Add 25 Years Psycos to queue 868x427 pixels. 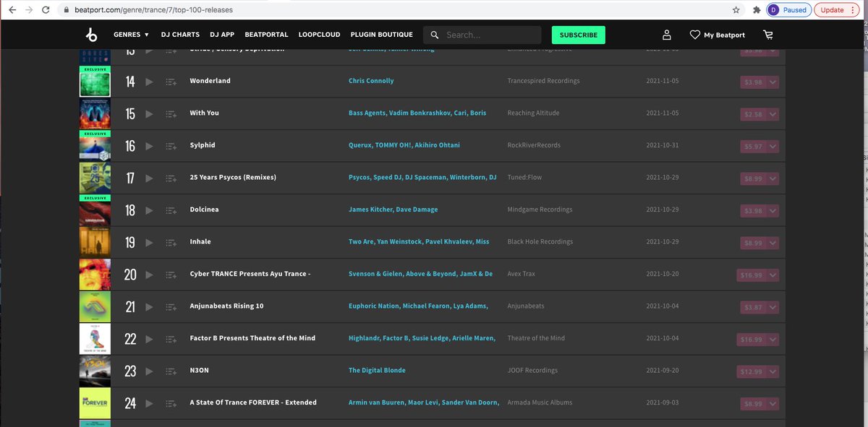pos(171,178)
